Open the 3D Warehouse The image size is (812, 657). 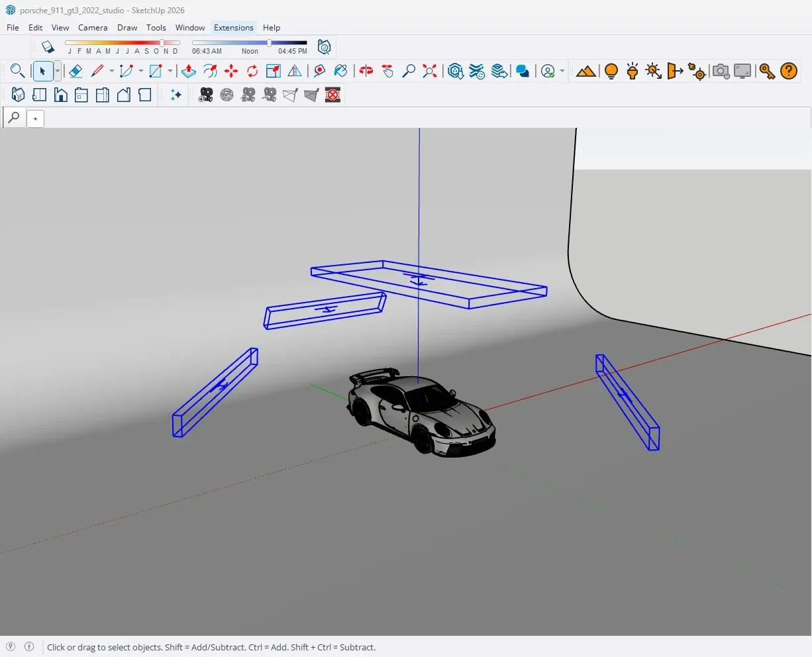click(x=455, y=71)
